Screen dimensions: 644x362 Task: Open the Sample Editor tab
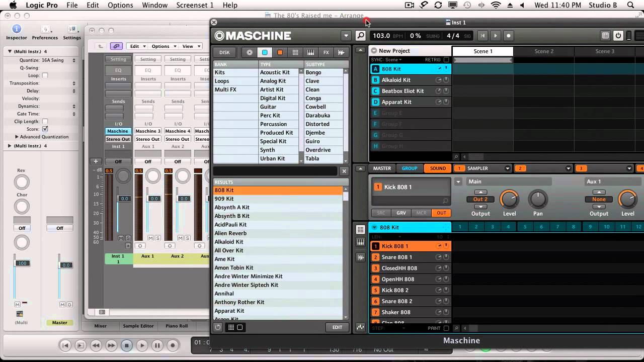[138, 326]
